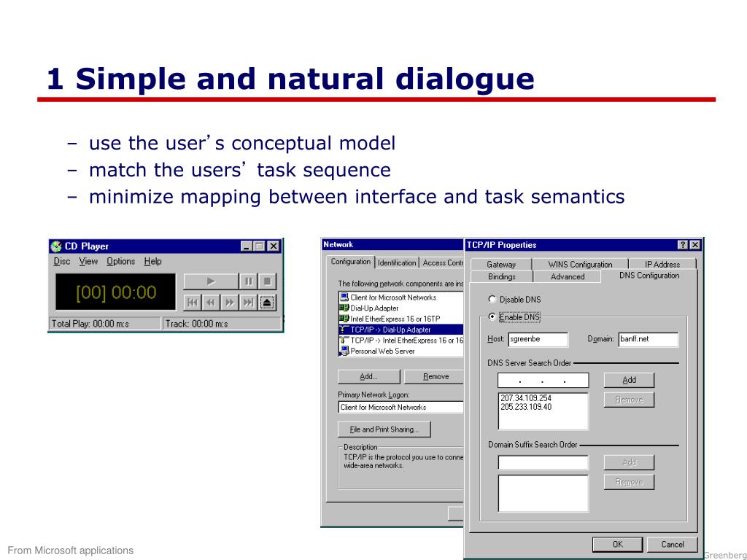The image size is (747, 560).
Task: Open the Bindings tab
Action: [x=502, y=276]
